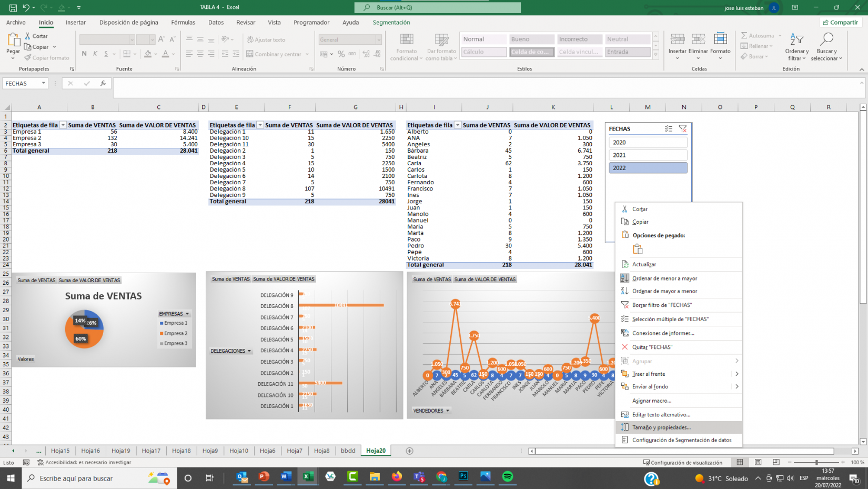868x489 pixels.
Task: Click Dar formato como tabla icon
Action: pyautogui.click(x=441, y=40)
